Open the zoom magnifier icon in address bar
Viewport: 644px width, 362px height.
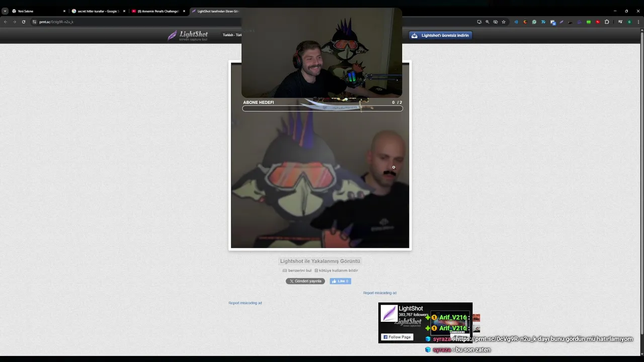point(488,22)
